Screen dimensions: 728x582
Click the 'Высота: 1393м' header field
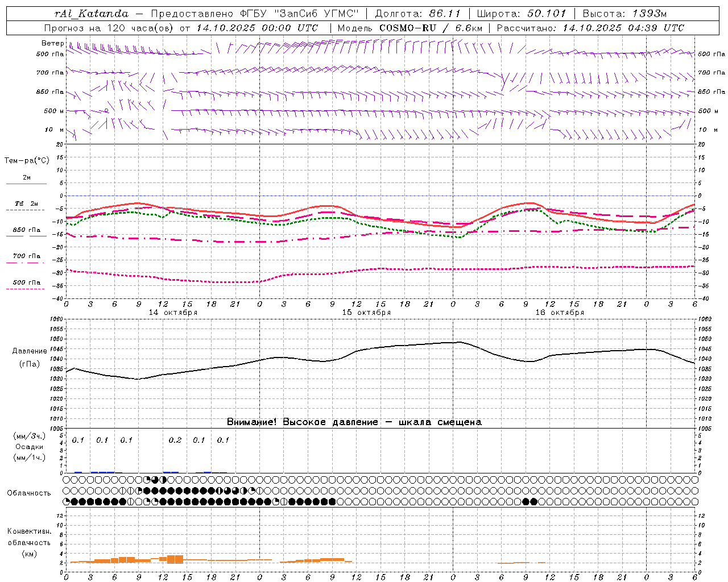(x=624, y=14)
